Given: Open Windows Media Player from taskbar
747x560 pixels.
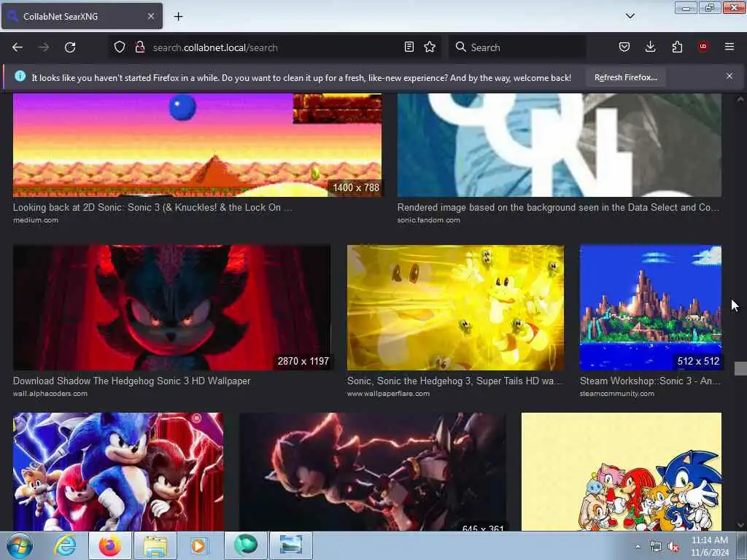Looking at the screenshot, I should pos(199,545).
